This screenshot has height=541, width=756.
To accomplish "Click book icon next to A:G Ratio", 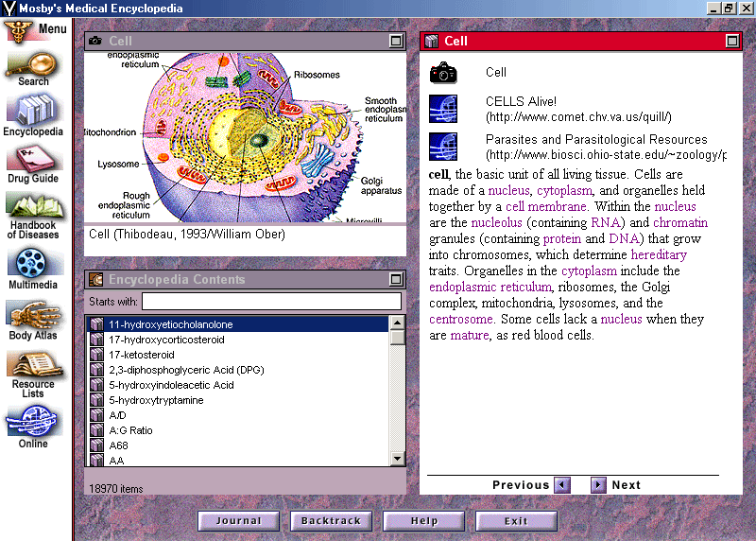I will coord(97,430).
